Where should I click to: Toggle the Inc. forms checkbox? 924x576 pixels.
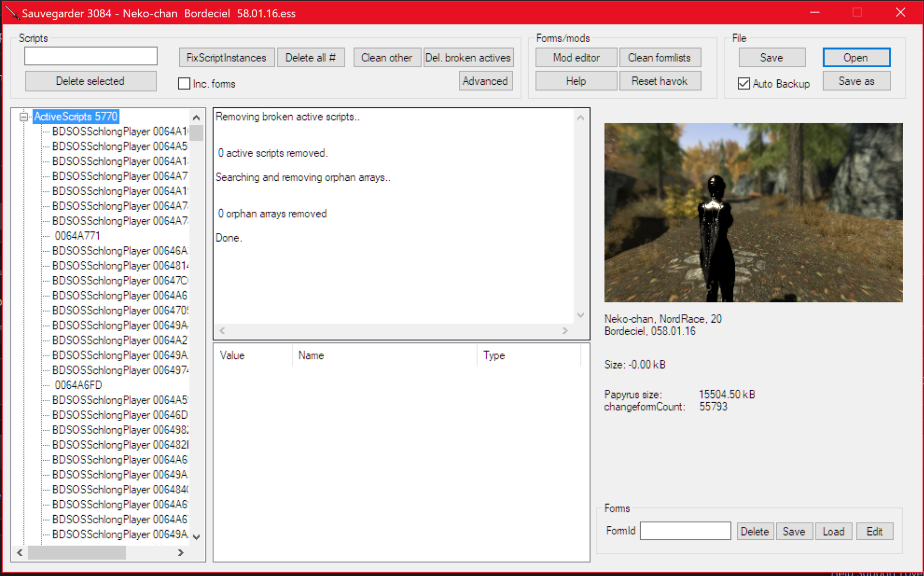[x=184, y=84]
